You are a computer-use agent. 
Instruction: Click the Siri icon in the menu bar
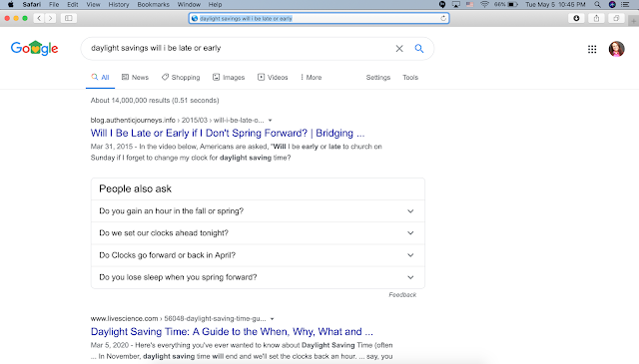coord(612,4)
